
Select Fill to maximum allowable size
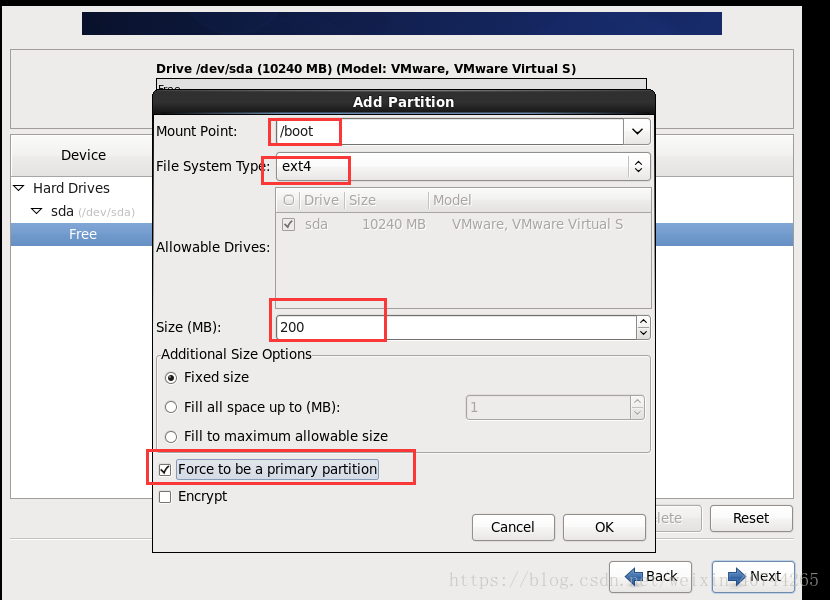pos(170,436)
